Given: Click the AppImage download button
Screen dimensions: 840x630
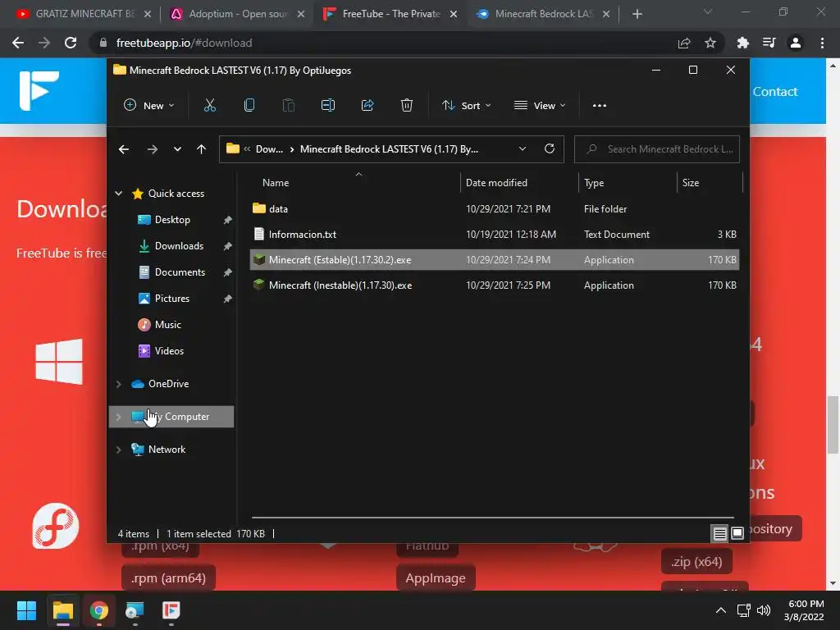Looking at the screenshot, I should pyautogui.click(x=436, y=578).
